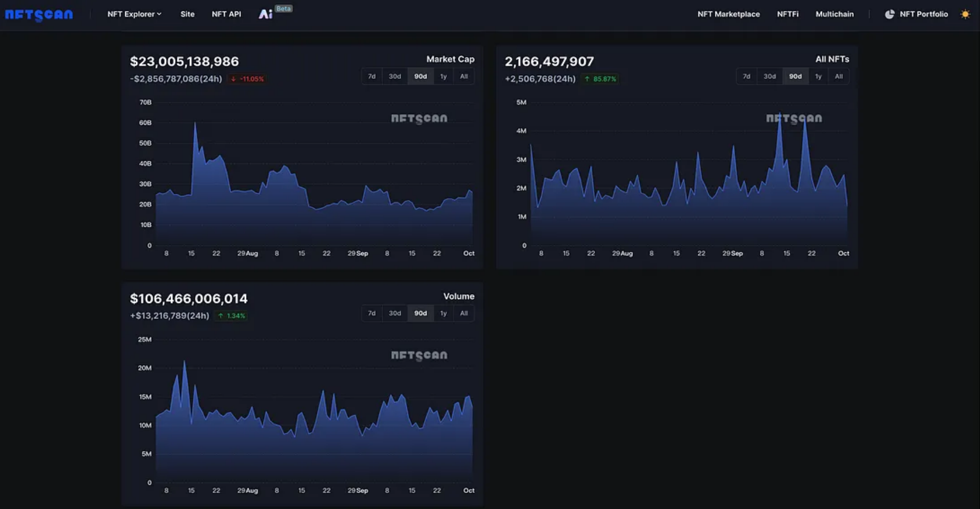Select 90d range on All NFTs chart
This screenshot has width=980, height=509.
click(x=796, y=76)
